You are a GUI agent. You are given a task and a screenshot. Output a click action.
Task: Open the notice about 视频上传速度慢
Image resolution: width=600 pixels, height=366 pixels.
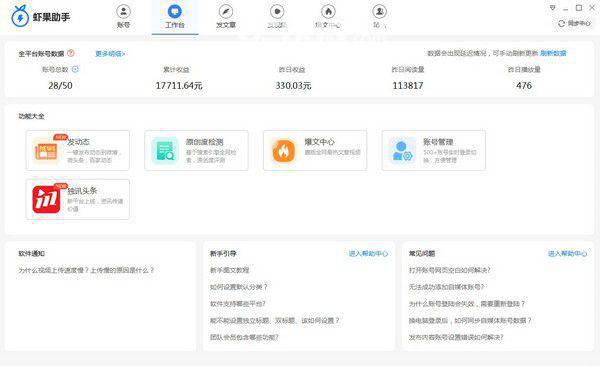click(86, 270)
